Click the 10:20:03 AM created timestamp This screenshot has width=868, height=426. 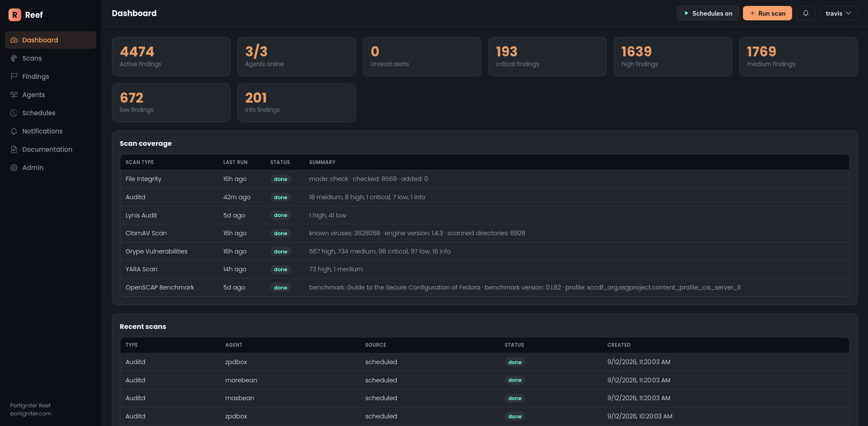click(640, 416)
